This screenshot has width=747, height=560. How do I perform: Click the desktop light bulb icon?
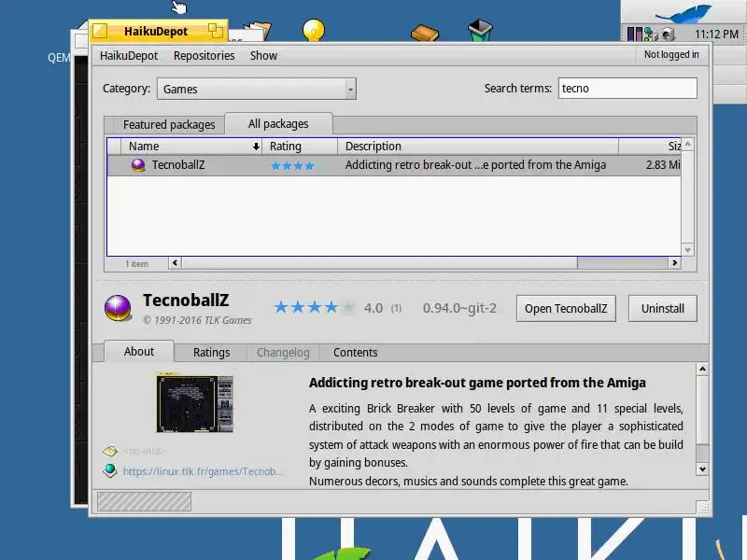pos(313,30)
